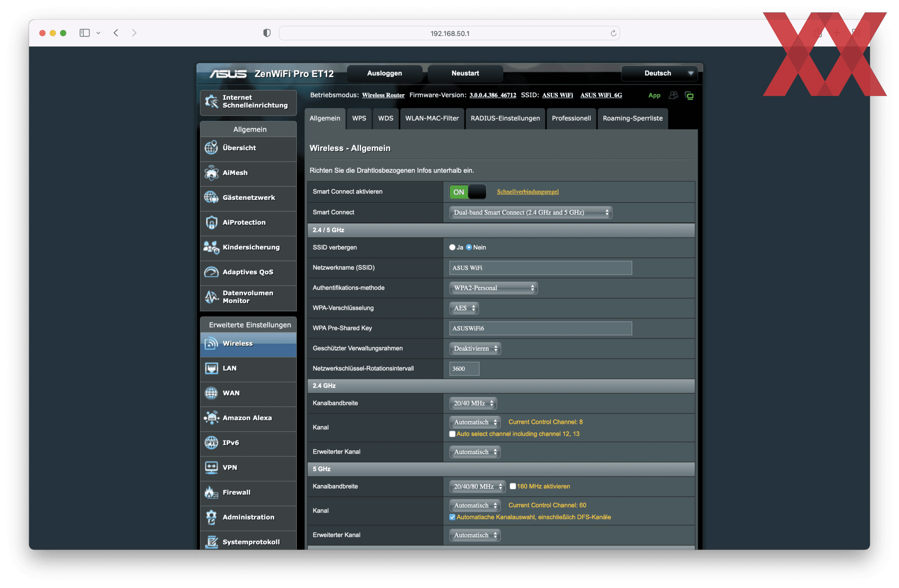Open Authentifikations-methode WPA2-Personal dropdown
Image resolution: width=899 pixels, height=588 pixels.
click(494, 288)
